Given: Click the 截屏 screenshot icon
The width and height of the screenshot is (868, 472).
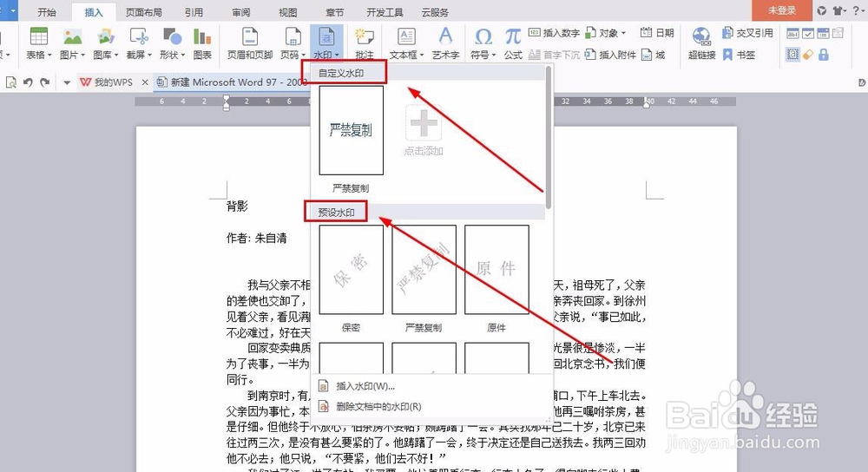Looking at the screenshot, I should coord(138,36).
